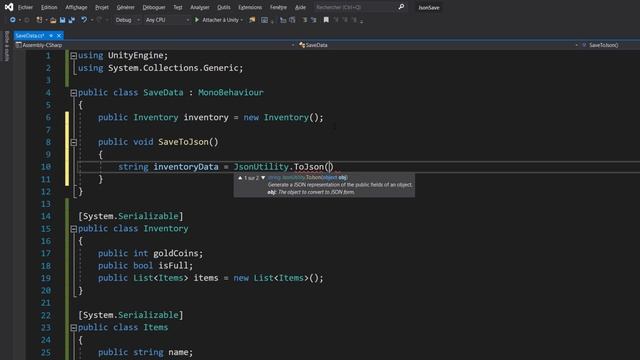Open the Assembly-CSharp project dropdown

coord(155,45)
